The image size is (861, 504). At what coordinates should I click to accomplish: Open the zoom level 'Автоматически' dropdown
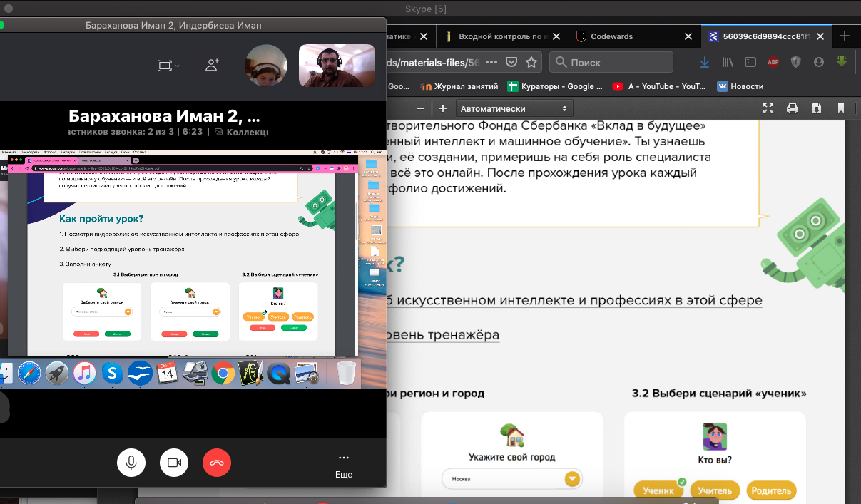point(514,108)
